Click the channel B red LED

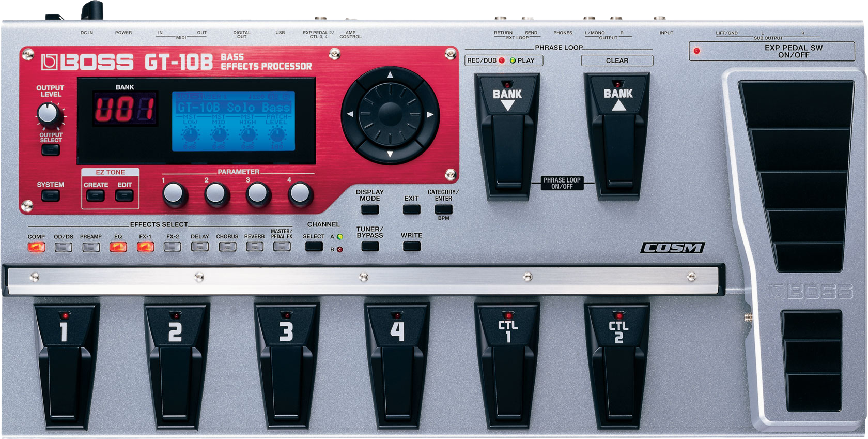[x=339, y=249]
